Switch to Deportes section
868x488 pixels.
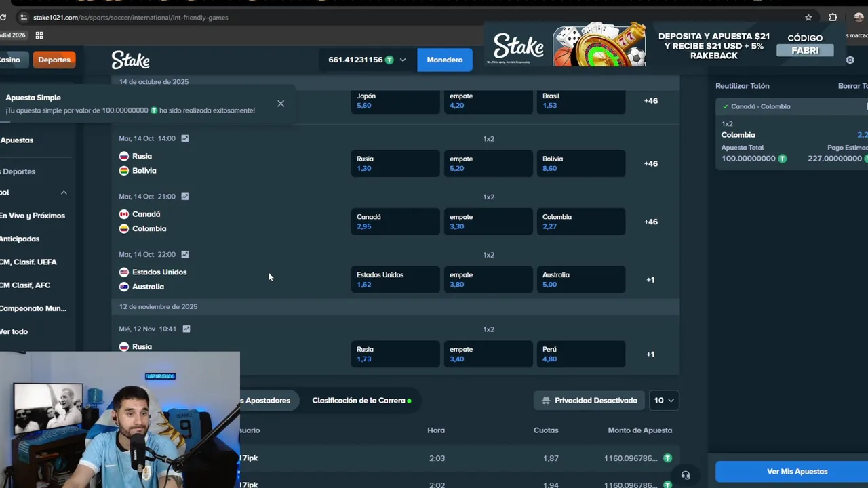point(54,60)
